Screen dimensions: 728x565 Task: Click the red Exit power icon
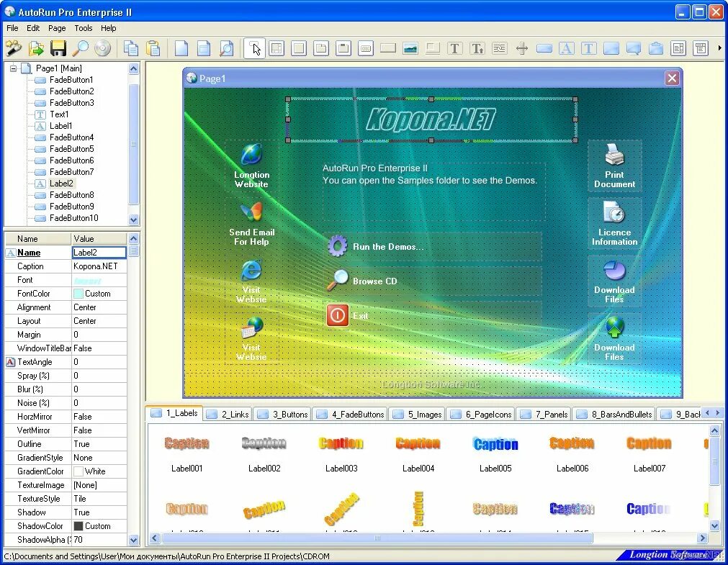338,316
